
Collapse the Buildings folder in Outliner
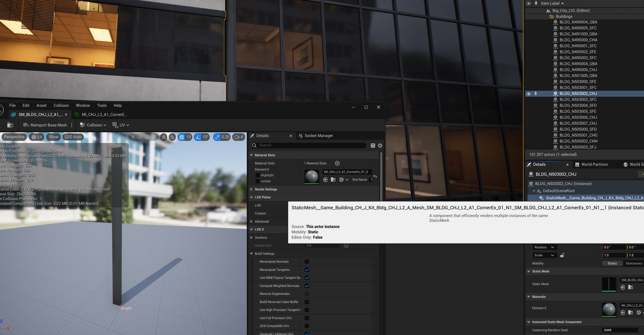click(552, 17)
